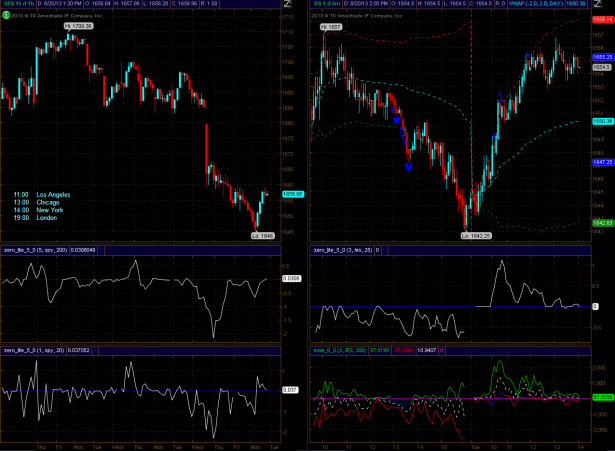This screenshot has height=451, width=615.
Task: Click the SPX H: 1657.86 high readout
Action: [x=127, y=4]
